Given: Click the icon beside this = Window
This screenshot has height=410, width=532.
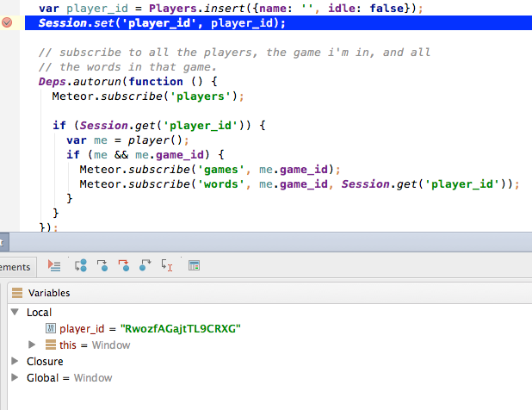Looking at the screenshot, I should 51,345.
